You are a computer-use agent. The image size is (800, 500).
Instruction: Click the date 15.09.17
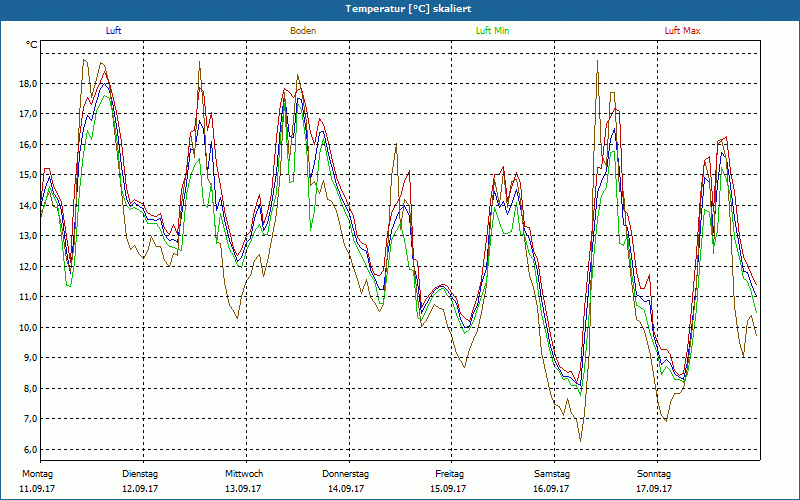pyautogui.click(x=448, y=489)
